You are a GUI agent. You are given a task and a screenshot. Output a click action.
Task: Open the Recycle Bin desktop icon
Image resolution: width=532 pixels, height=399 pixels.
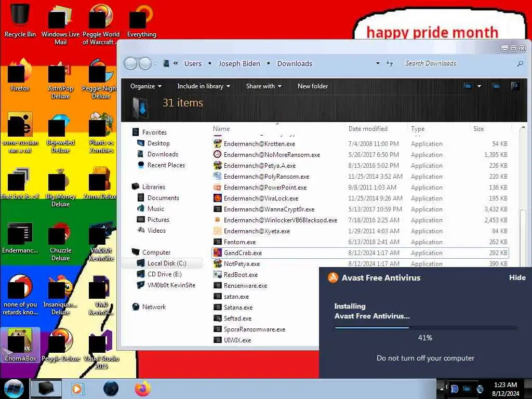tap(20, 20)
